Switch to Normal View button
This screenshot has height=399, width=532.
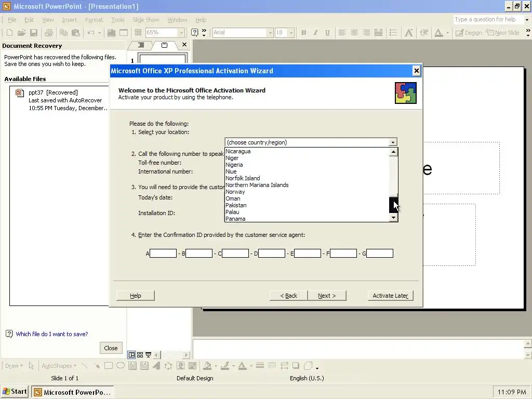(x=131, y=355)
